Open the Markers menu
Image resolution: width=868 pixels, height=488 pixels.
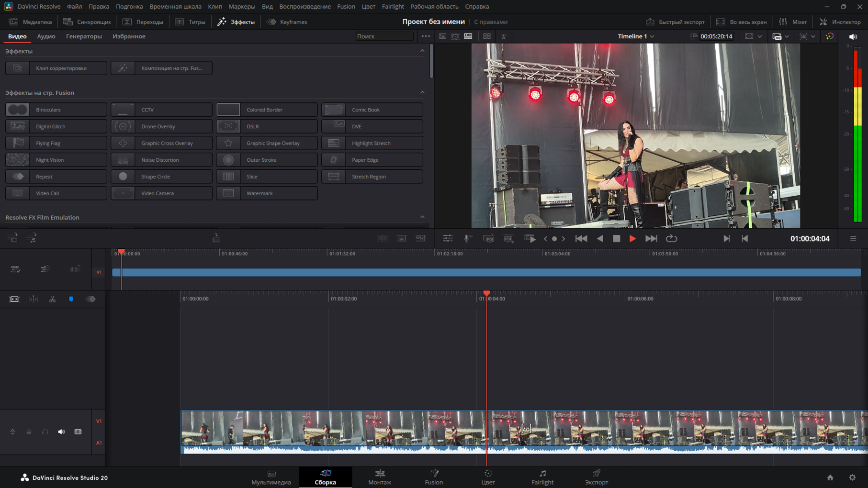click(242, 7)
